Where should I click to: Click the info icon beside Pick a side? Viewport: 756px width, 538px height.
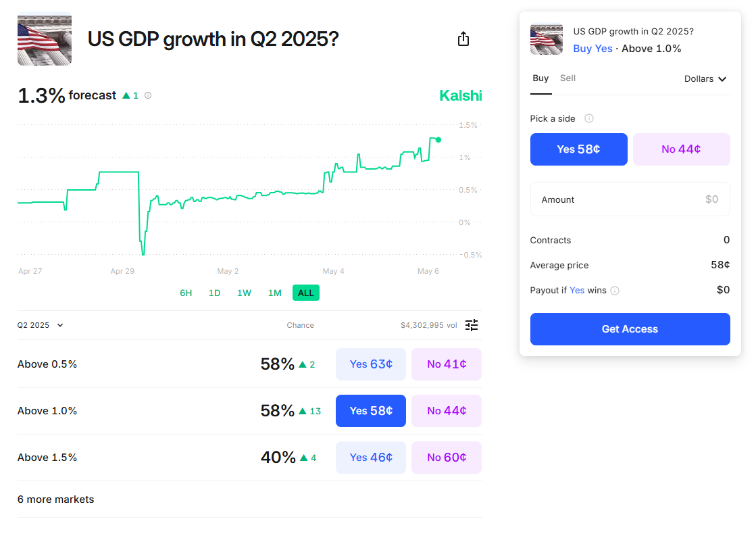pos(589,118)
